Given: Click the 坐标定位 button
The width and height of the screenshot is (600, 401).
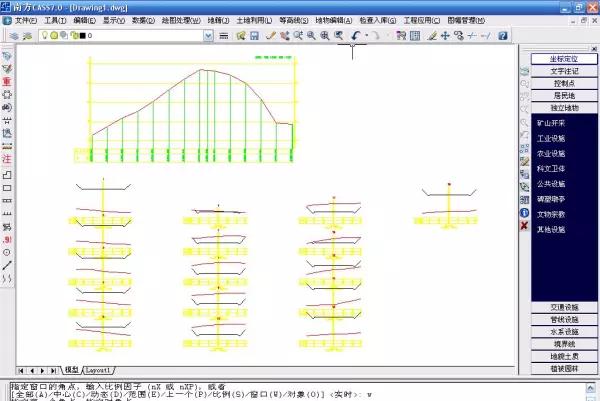Looking at the screenshot, I should pos(564,59).
